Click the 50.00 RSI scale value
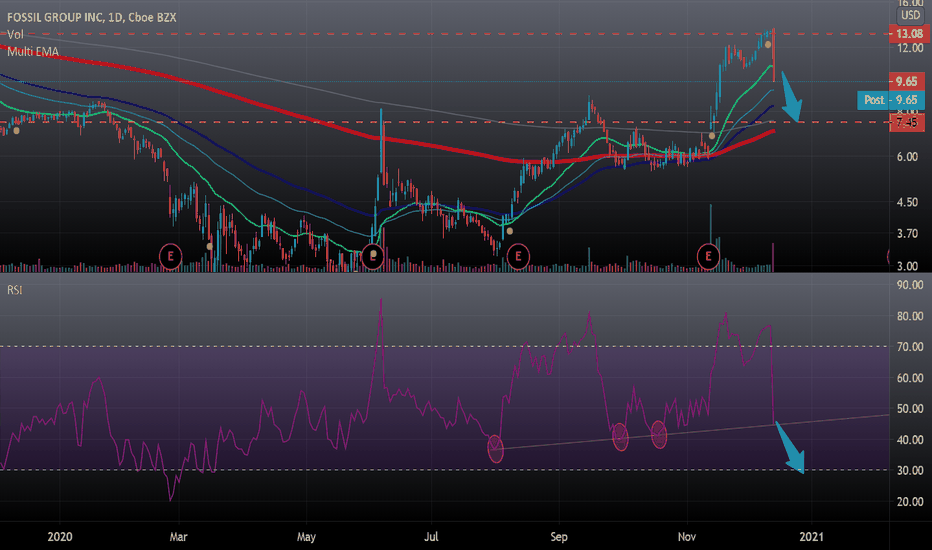The height and width of the screenshot is (550, 932). click(910, 408)
